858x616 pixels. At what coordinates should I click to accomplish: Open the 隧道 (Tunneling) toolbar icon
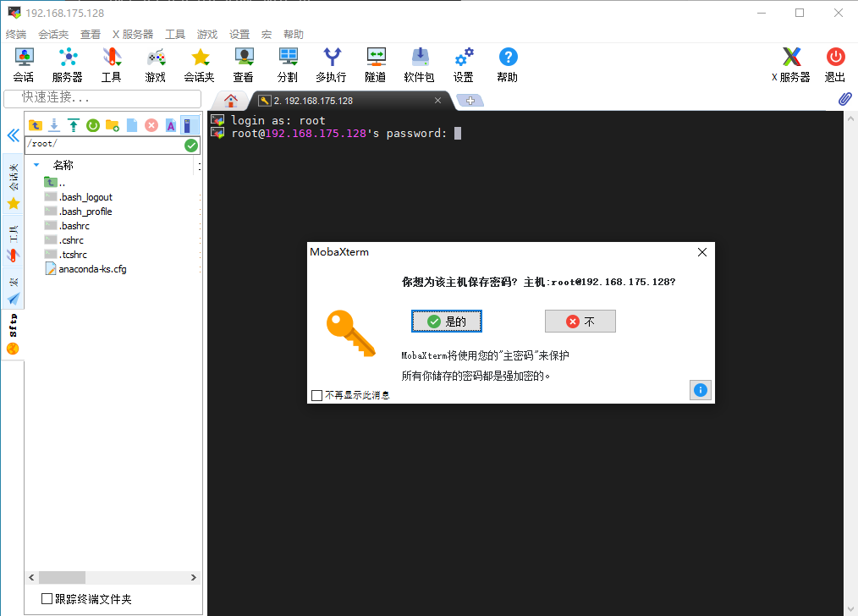coord(376,64)
